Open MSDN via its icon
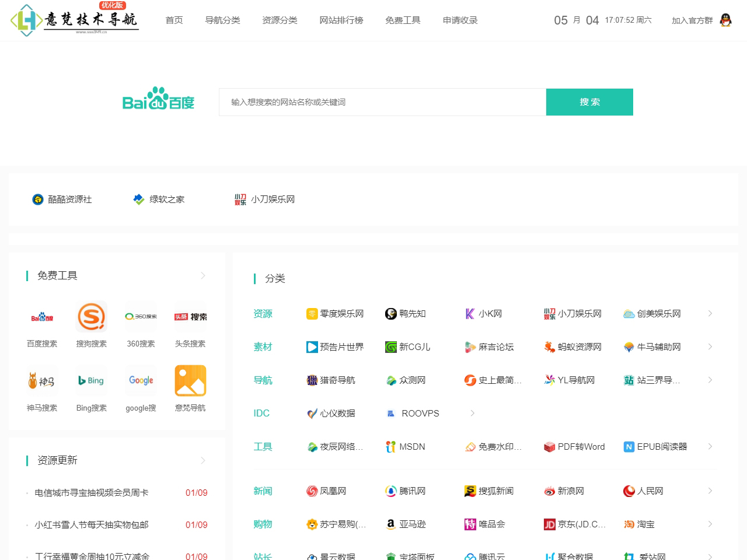Viewport: 747px width, 560px height. [390, 446]
